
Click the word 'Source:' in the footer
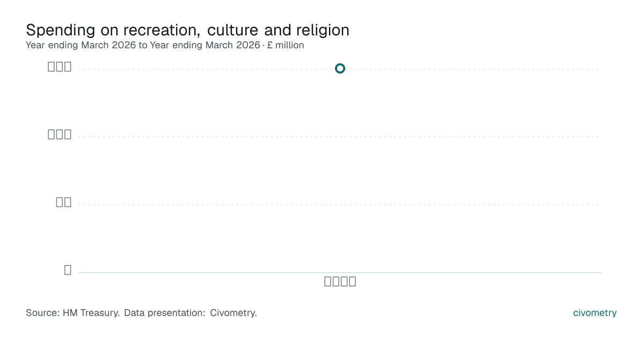[43, 313]
